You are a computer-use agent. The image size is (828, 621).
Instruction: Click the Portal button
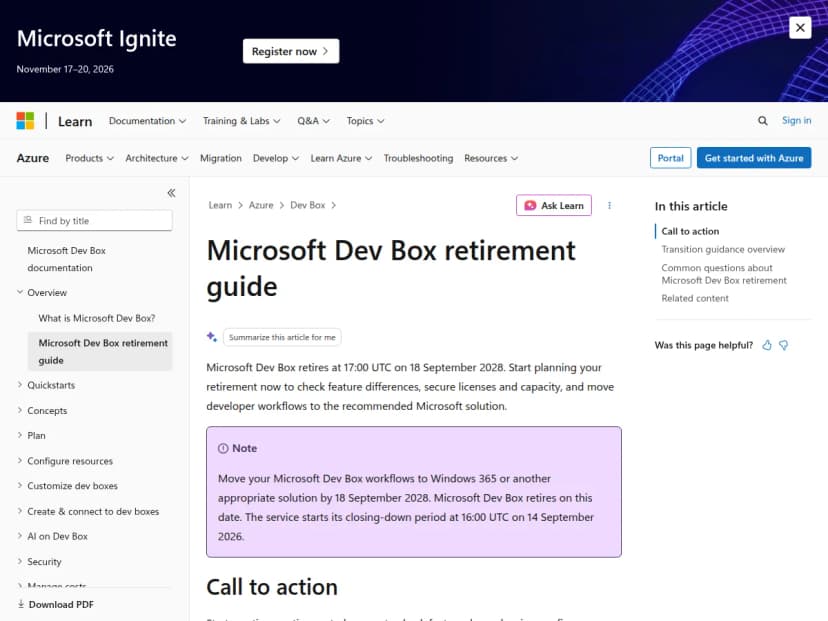(x=670, y=158)
